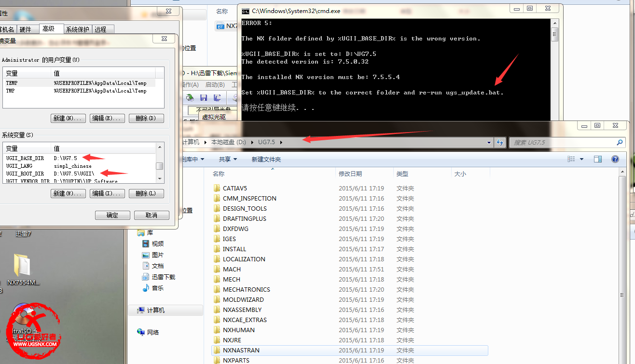Image resolution: width=635 pixels, height=364 pixels.
Task: Select the IGES folder icon
Action: click(217, 239)
